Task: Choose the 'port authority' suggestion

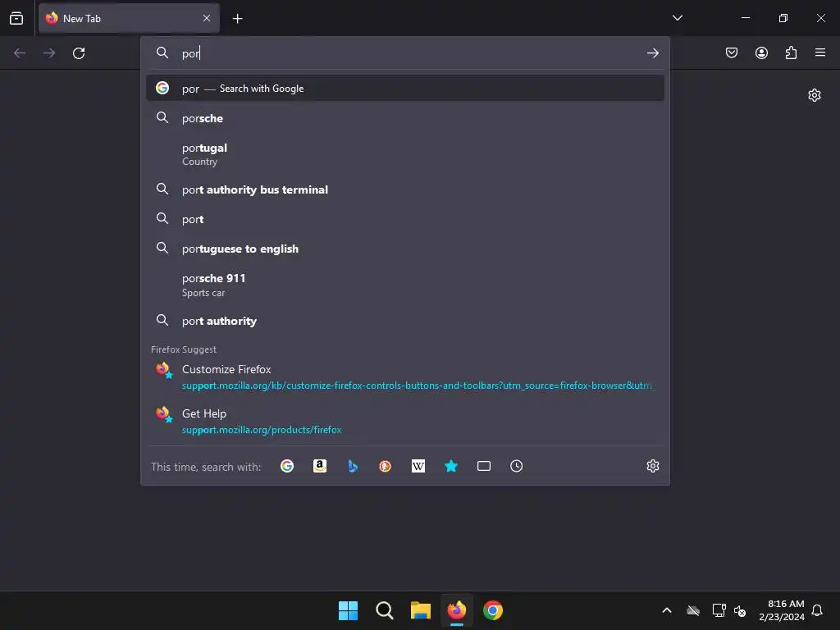Action: (405, 321)
